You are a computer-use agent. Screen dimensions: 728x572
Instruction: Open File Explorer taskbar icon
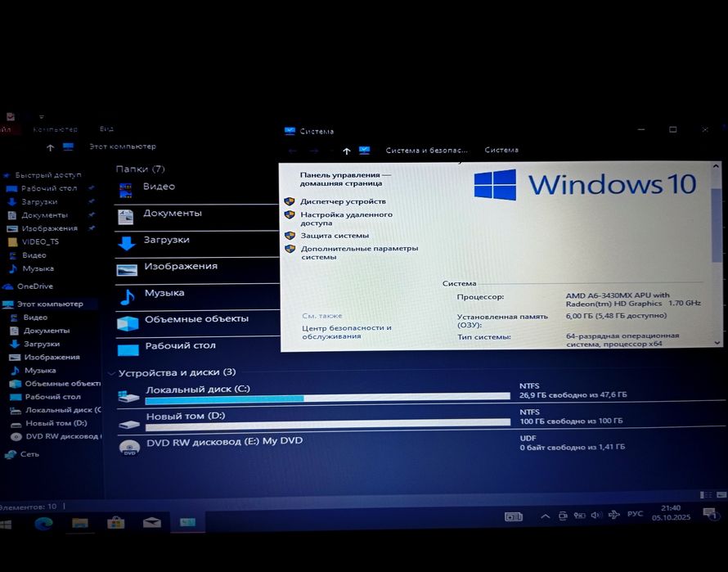(80, 523)
